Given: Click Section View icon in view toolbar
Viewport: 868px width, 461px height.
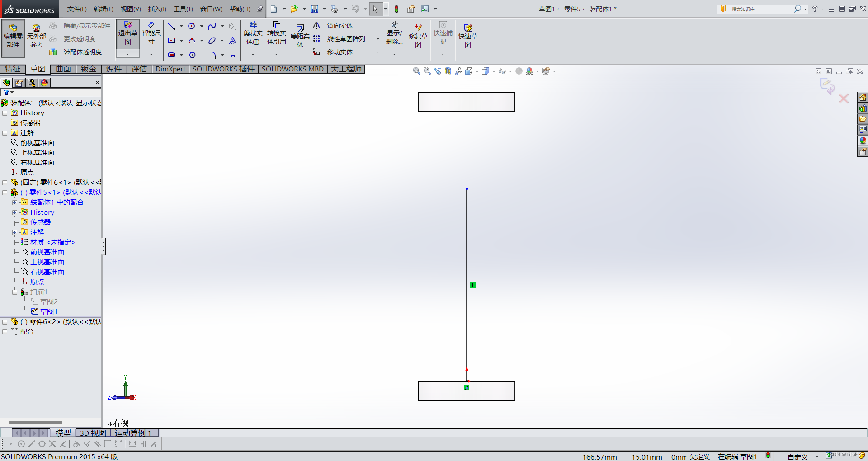Looking at the screenshot, I should [448, 71].
